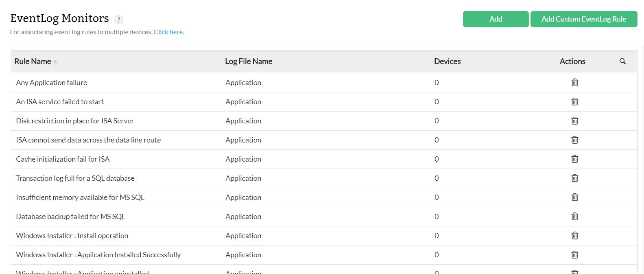Delete An ISA service failed to start rule
644x274 pixels.
[574, 102]
